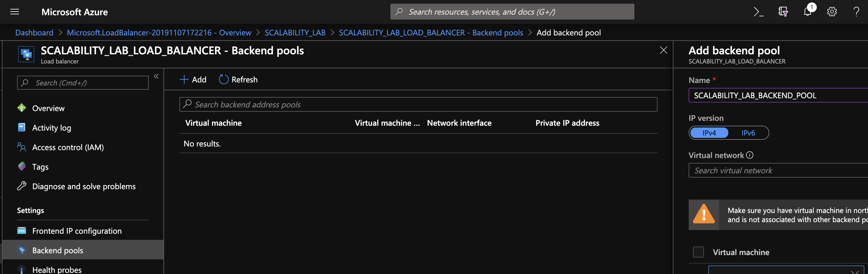868x274 pixels.
Task: Open portal settings gear
Action: click(x=832, y=12)
